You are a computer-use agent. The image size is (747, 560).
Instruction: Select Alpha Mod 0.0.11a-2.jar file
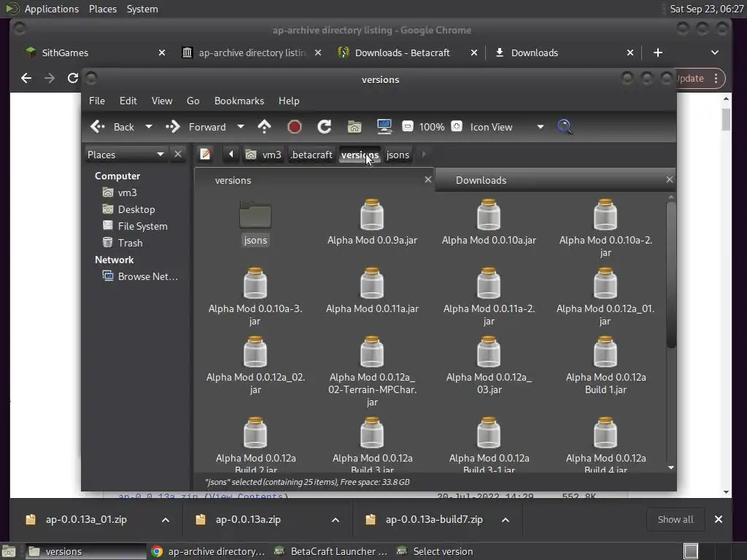click(489, 297)
